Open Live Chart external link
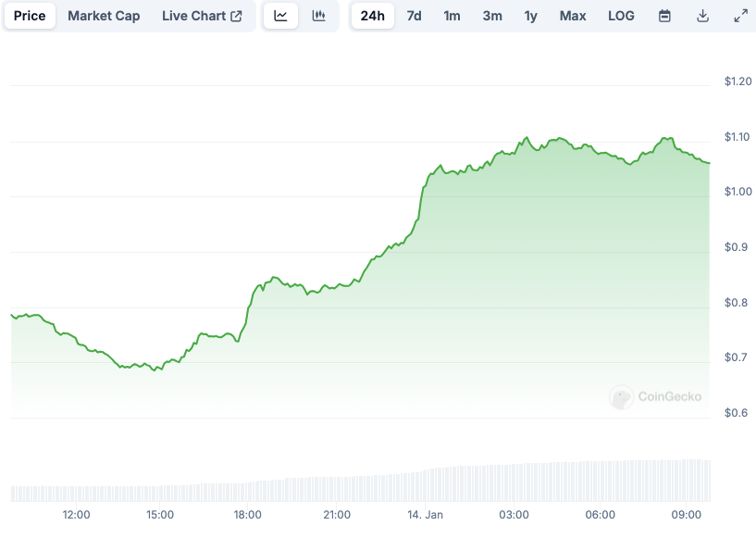 point(202,16)
